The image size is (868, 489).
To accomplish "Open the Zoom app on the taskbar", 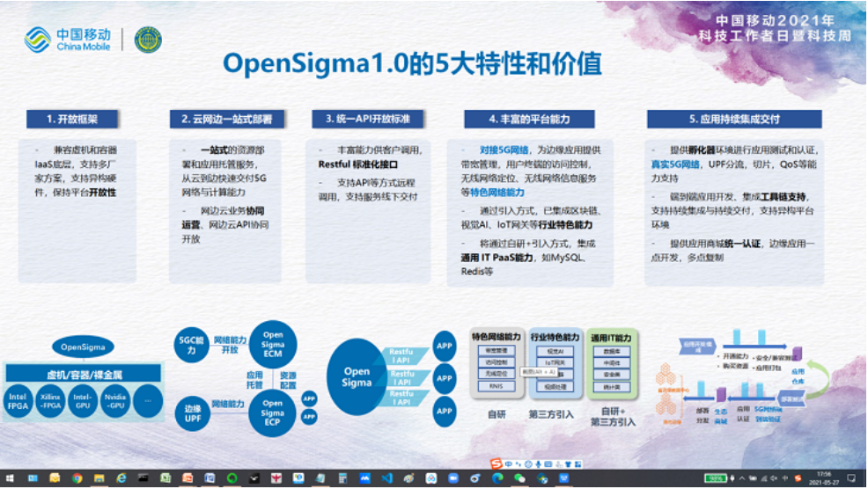I will point(453,478).
